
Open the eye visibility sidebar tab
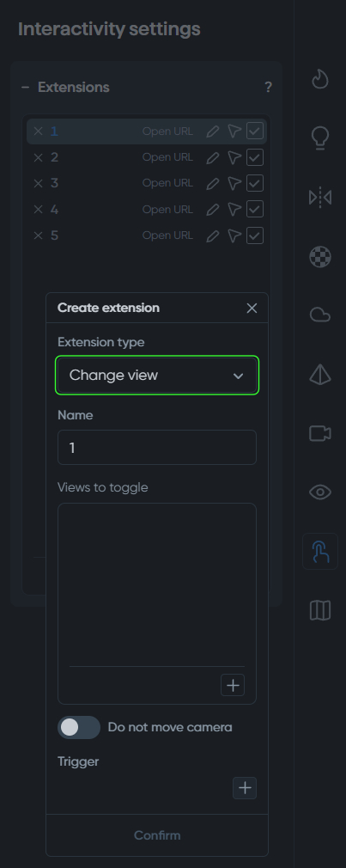click(x=320, y=492)
